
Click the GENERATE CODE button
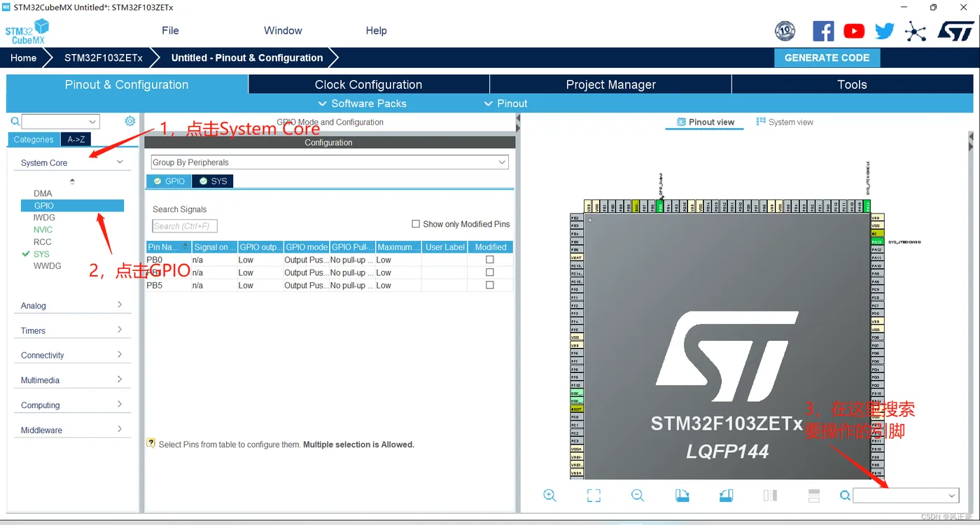point(827,58)
